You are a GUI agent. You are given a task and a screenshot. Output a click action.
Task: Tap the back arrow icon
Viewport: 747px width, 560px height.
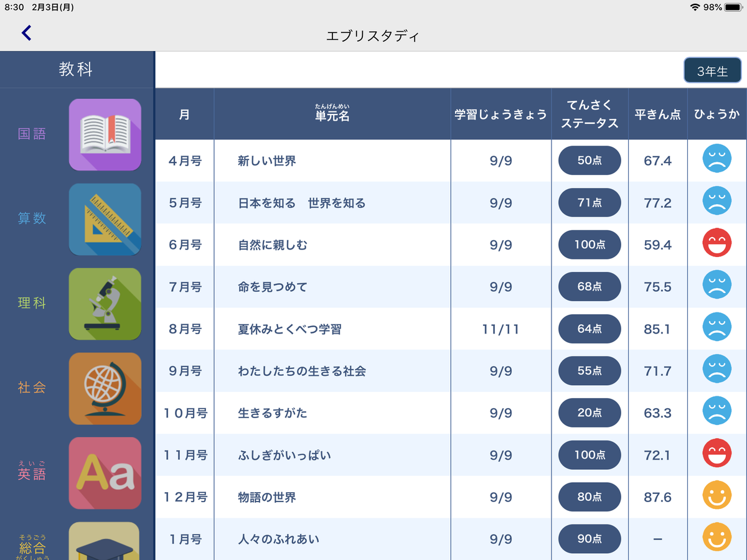click(26, 33)
